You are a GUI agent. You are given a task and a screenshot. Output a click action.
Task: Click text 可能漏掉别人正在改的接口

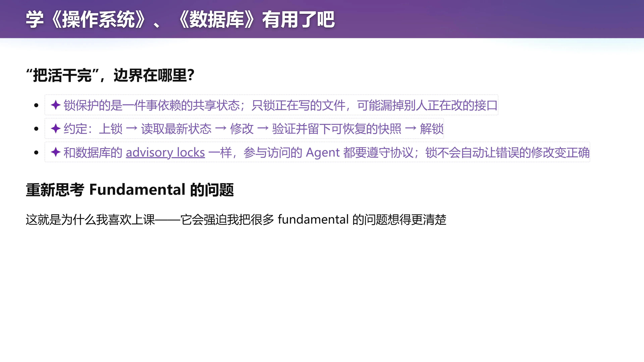tap(427, 105)
